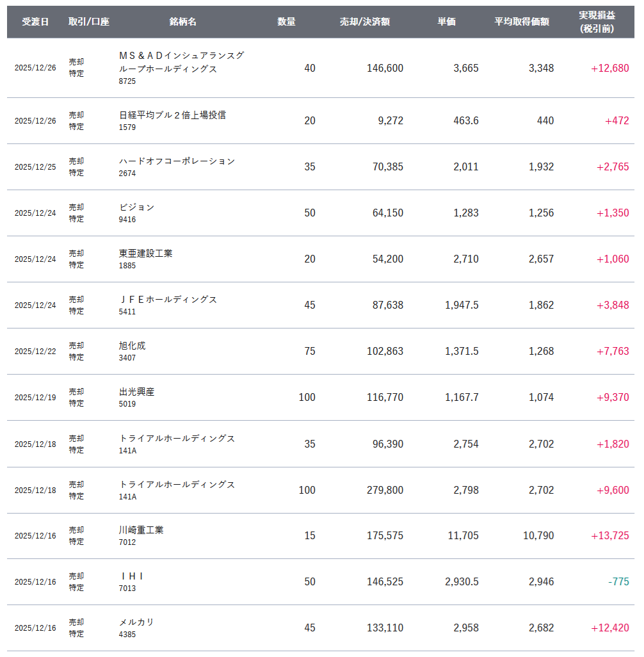Select the ＪＦＥホールディングス stock name
644x657 pixels.
click(168, 300)
